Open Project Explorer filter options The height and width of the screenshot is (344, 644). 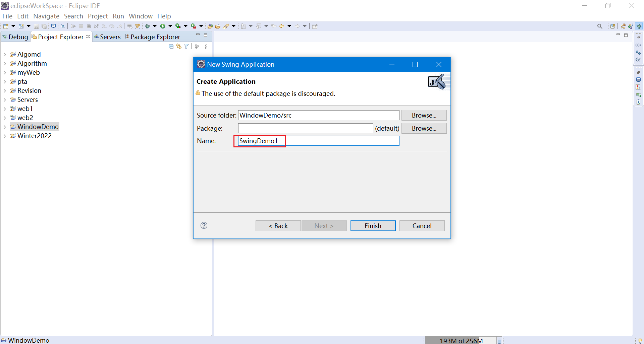tap(186, 47)
